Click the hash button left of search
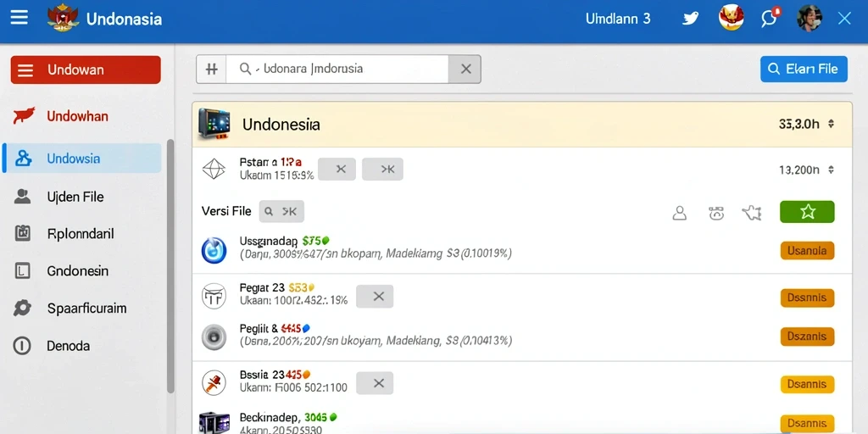This screenshot has width=868, height=434. click(x=211, y=70)
